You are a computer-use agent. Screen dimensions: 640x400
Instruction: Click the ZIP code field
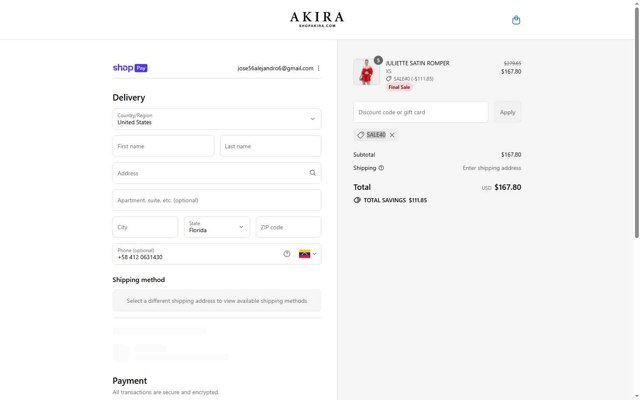click(289, 227)
